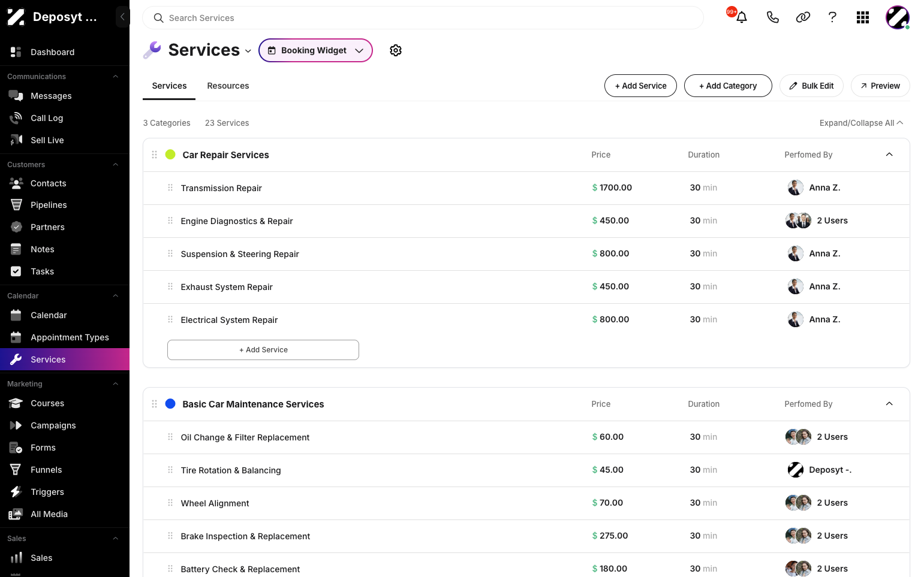Open the link chain icon in header
This screenshot has width=924, height=577.
pos(803,17)
